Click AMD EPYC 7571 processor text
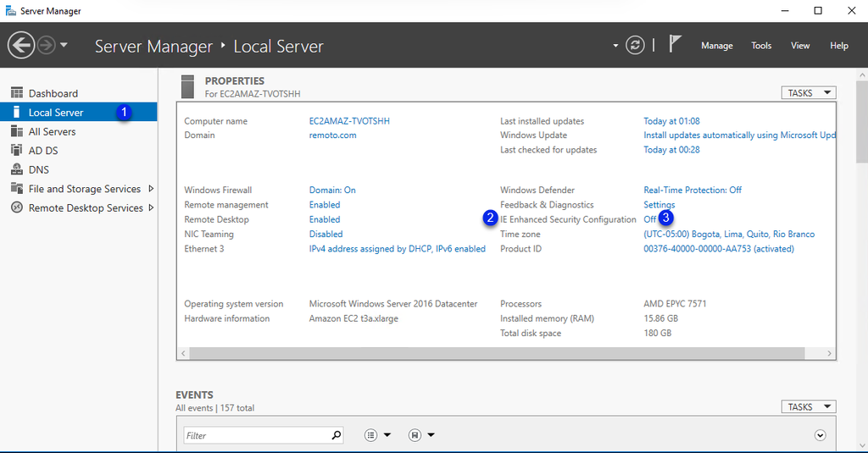The width and height of the screenshot is (868, 453). coord(675,304)
